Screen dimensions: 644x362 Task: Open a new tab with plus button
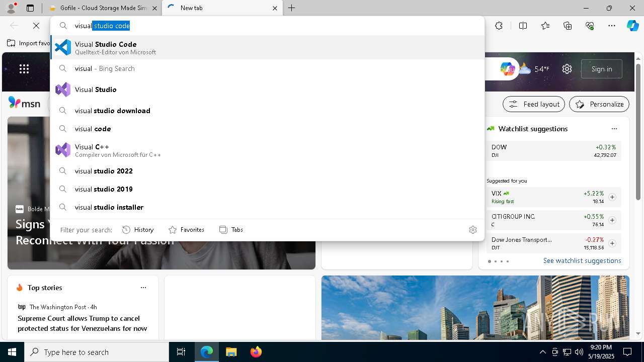click(291, 8)
